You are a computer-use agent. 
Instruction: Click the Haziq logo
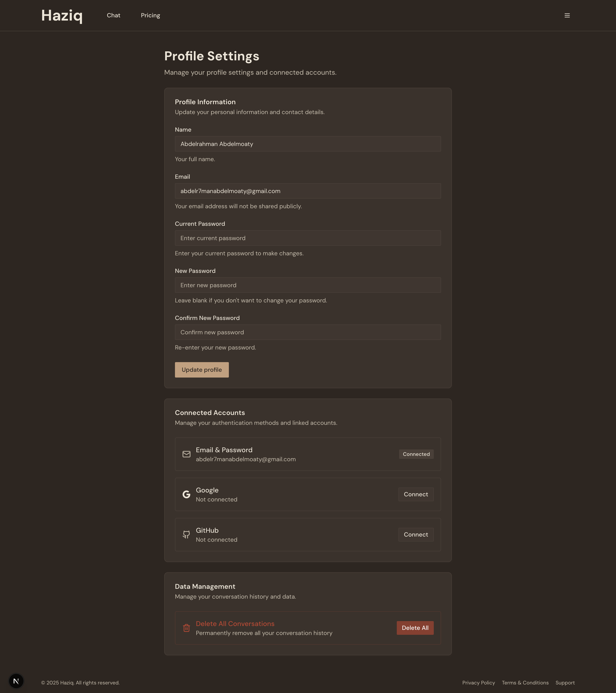coord(62,16)
